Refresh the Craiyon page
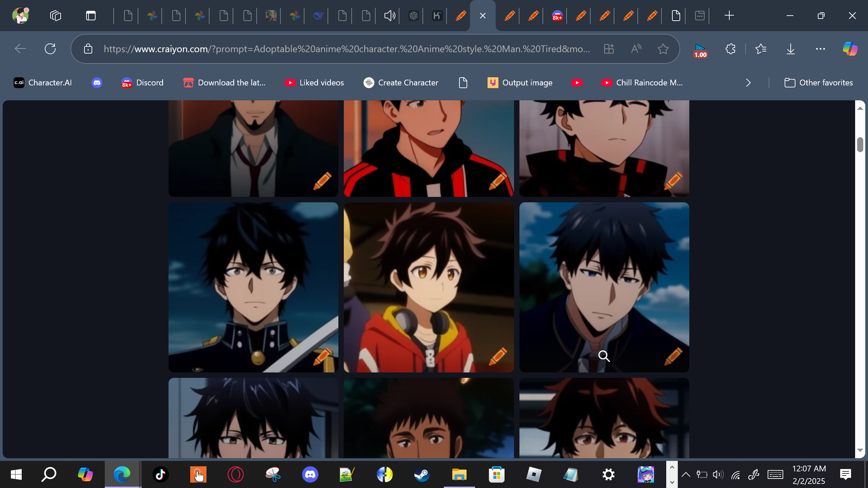This screenshot has height=488, width=868. point(50,49)
